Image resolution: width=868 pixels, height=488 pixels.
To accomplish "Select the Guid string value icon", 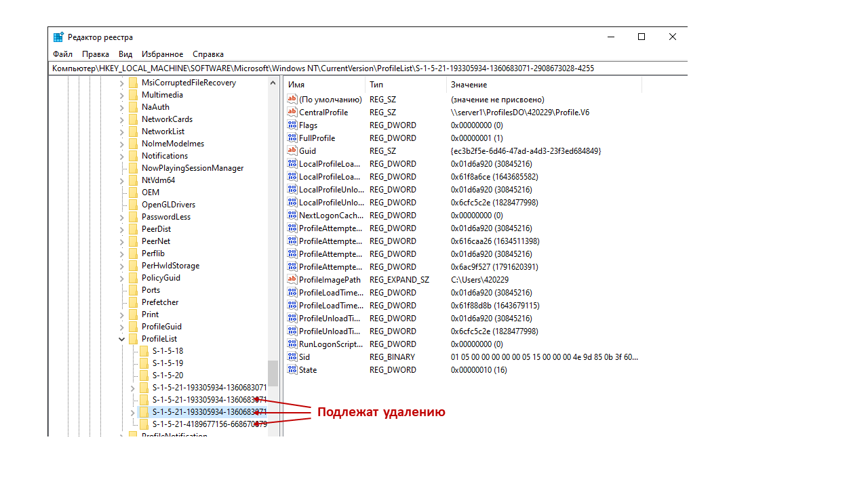I will click(292, 151).
